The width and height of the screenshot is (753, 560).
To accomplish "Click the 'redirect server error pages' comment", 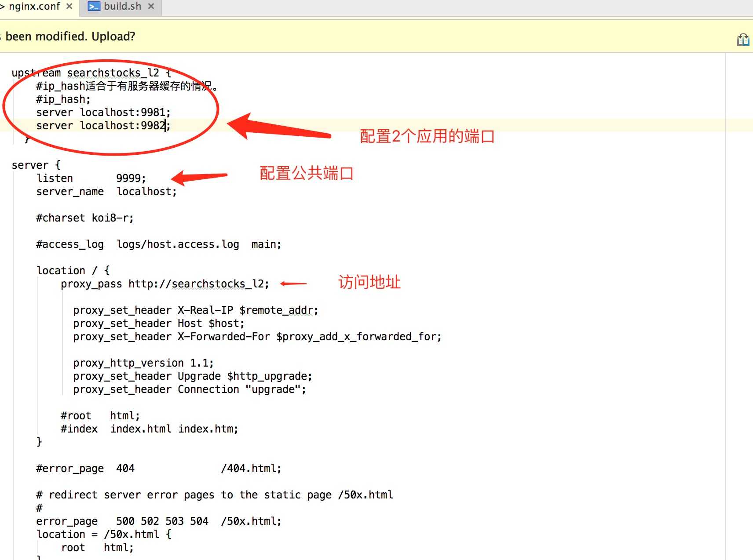I will pyautogui.click(x=215, y=495).
